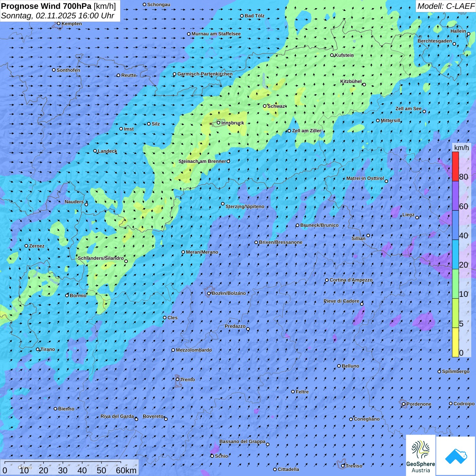
Task: Click the purple 60-80 legend color
Action: (455, 196)
